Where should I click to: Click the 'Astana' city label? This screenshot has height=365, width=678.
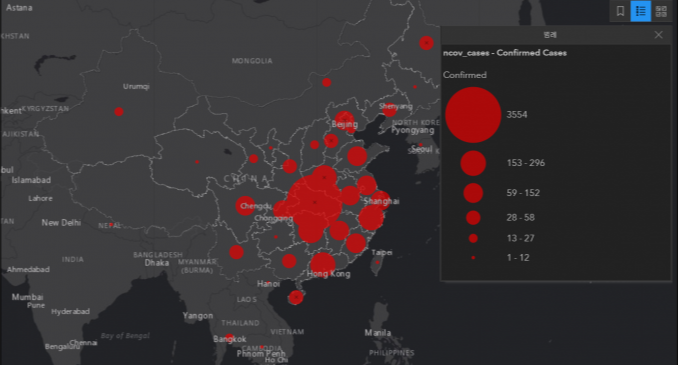point(19,8)
